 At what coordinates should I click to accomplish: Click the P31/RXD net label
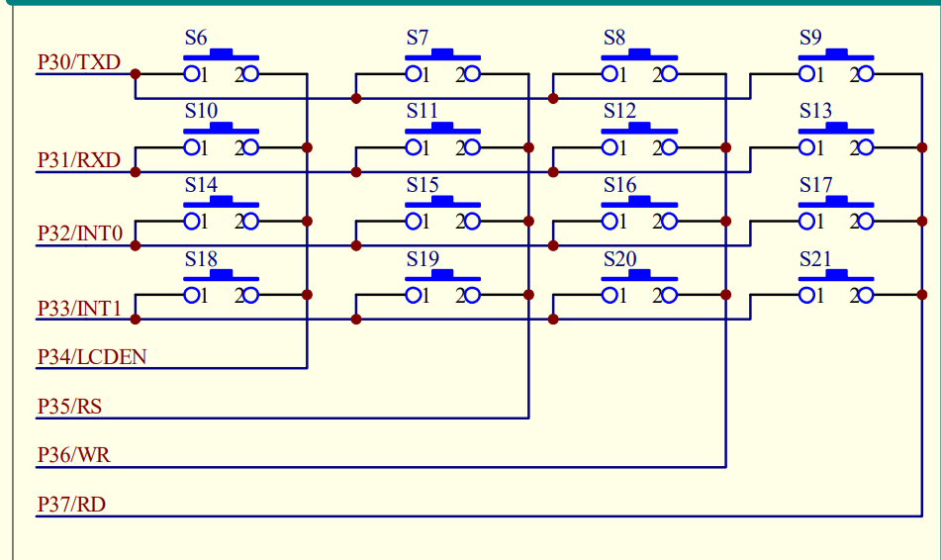[x=78, y=159]
